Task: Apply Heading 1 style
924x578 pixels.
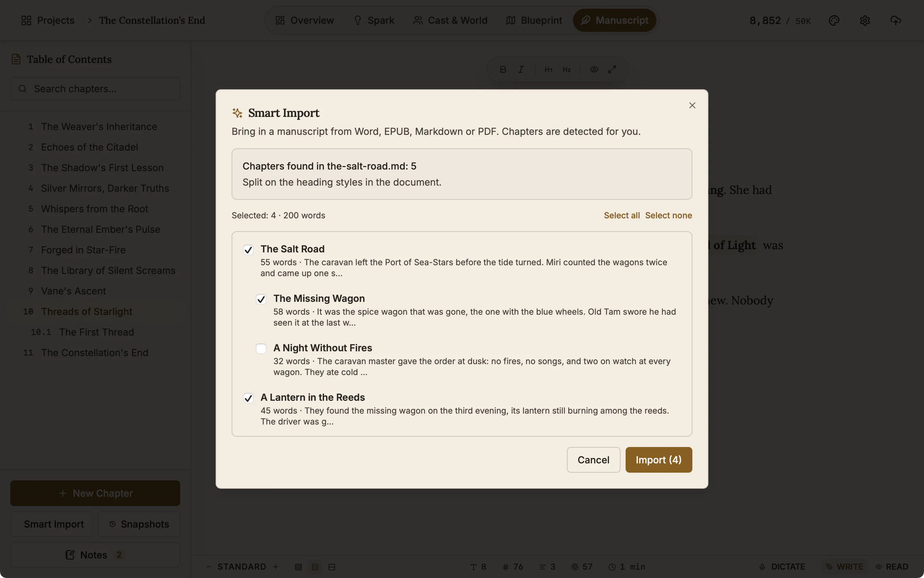Action: coord(548,69)
